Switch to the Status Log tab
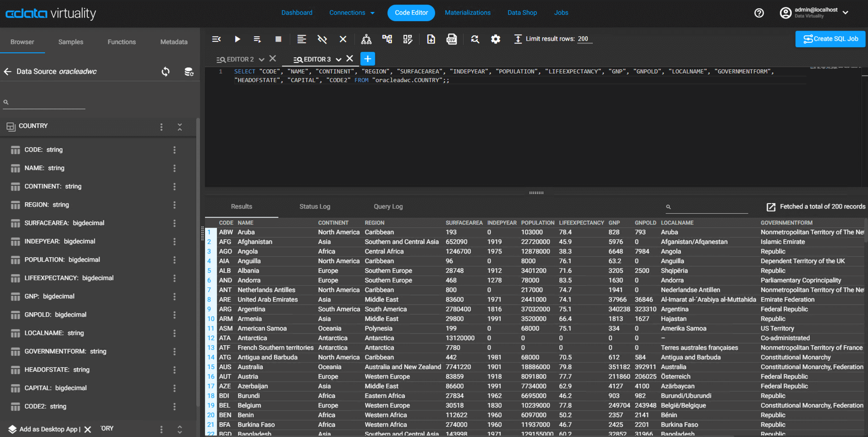 coord(315,207)
